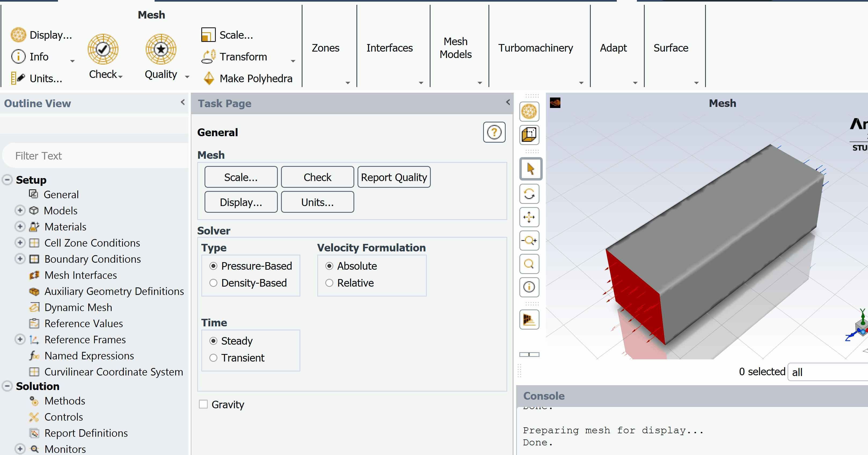Click the Transform ribbon icon
The width and height of the screenshot is (868, 455).
point(209,56)
